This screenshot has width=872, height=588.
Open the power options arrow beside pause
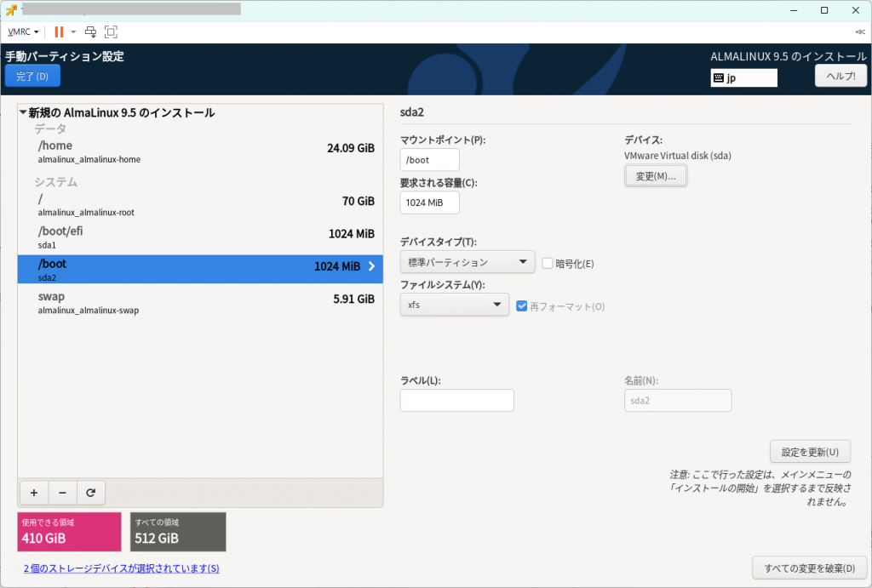click(x=73, y=31)
